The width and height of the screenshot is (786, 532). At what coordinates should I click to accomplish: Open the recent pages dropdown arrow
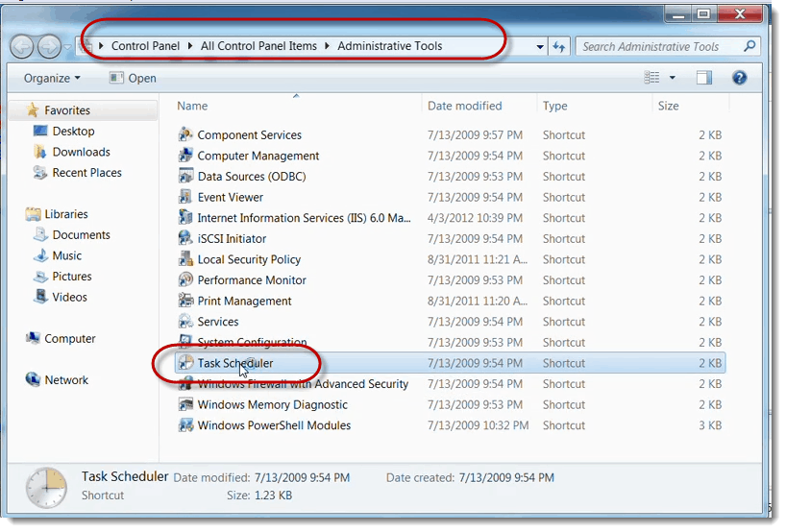click(x=67, y=48)
